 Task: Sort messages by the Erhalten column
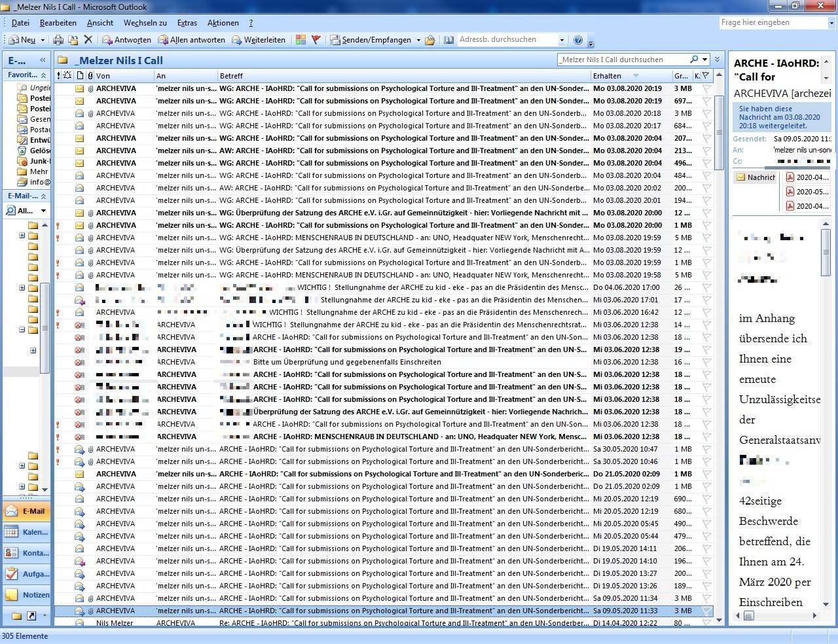pyautogui.click(x=631, y=76)
